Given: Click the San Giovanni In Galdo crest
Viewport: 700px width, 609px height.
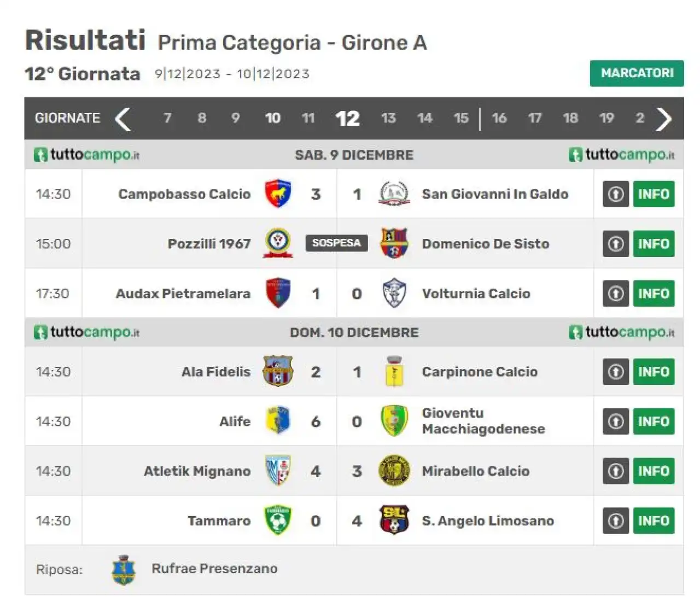Looking at the screenshot, I should coord(394,194).
